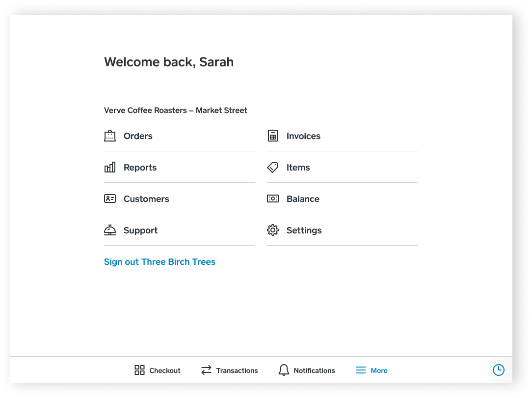
Task: Click the Transactions arrows icon
Action: click(x=206, y=370)
